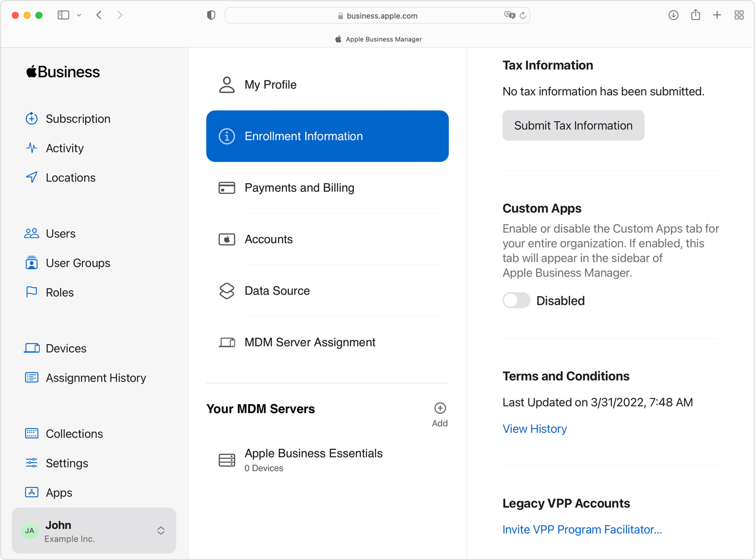Open a new Safari tab
Screen dimensions: 755x560
click(717, 15)
